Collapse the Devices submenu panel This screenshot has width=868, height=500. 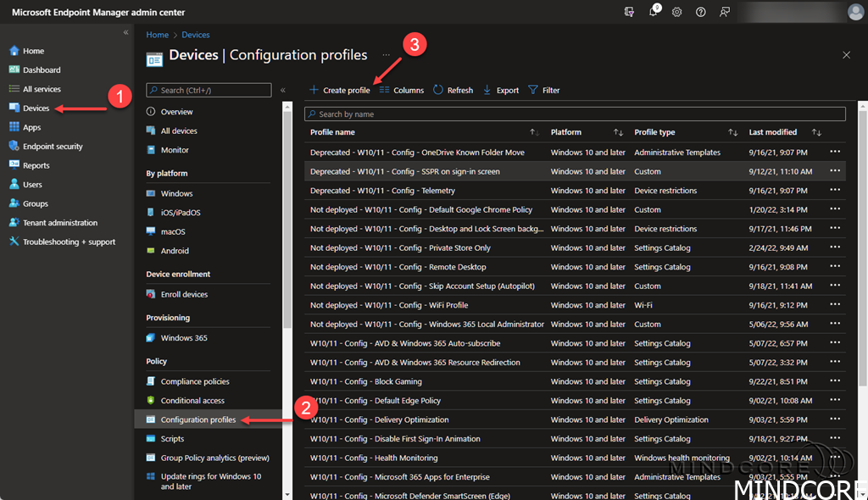283,90
